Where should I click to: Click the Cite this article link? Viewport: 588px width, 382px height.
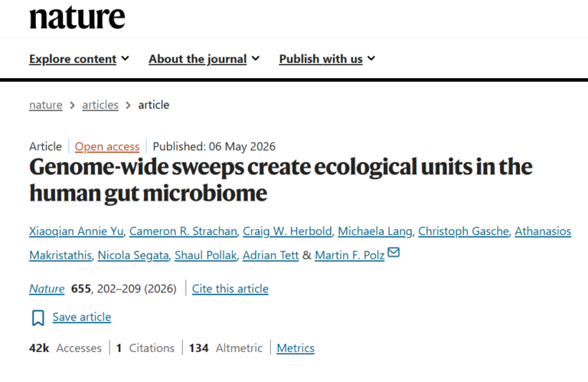(x=230, y=289)
